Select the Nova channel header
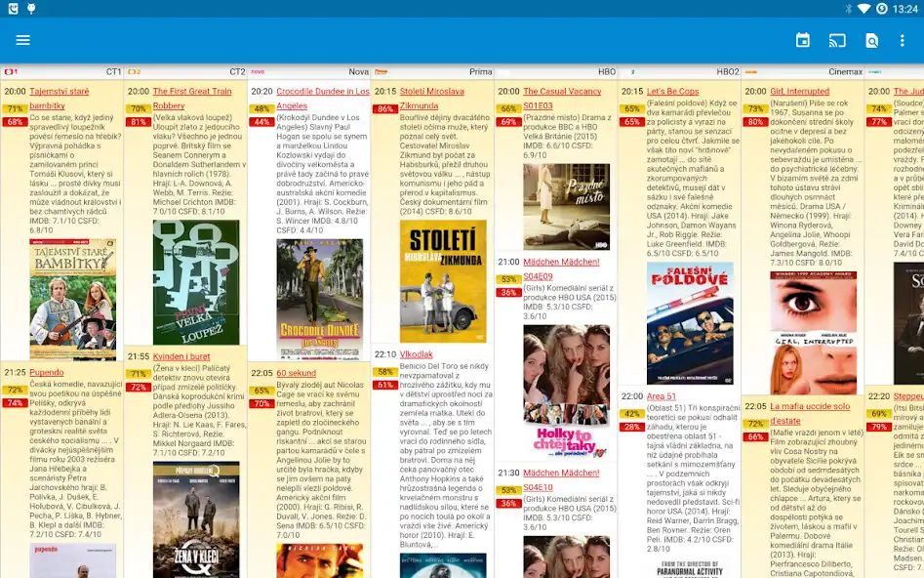The image size is (924, 578). pyautogui.click(x=308, y=72)
